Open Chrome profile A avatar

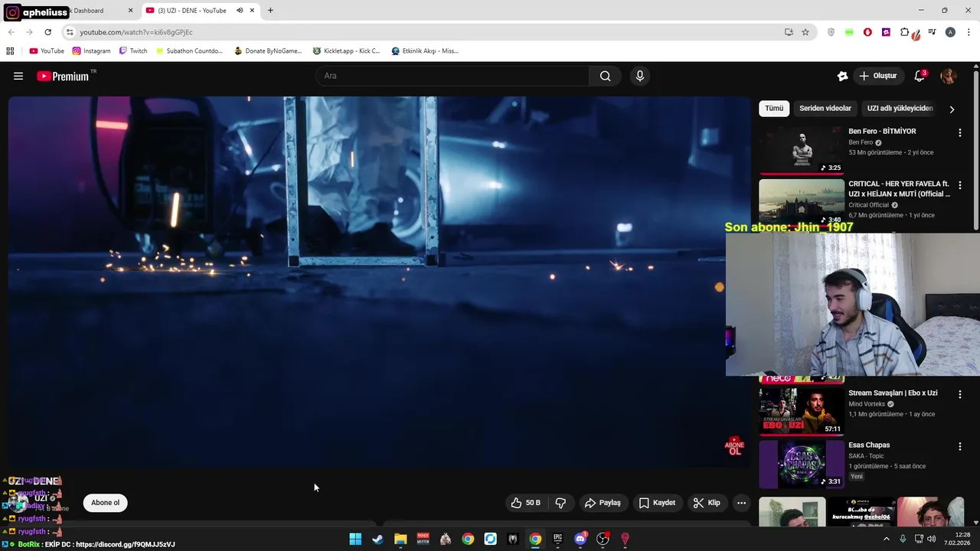[x=950, y=32]
